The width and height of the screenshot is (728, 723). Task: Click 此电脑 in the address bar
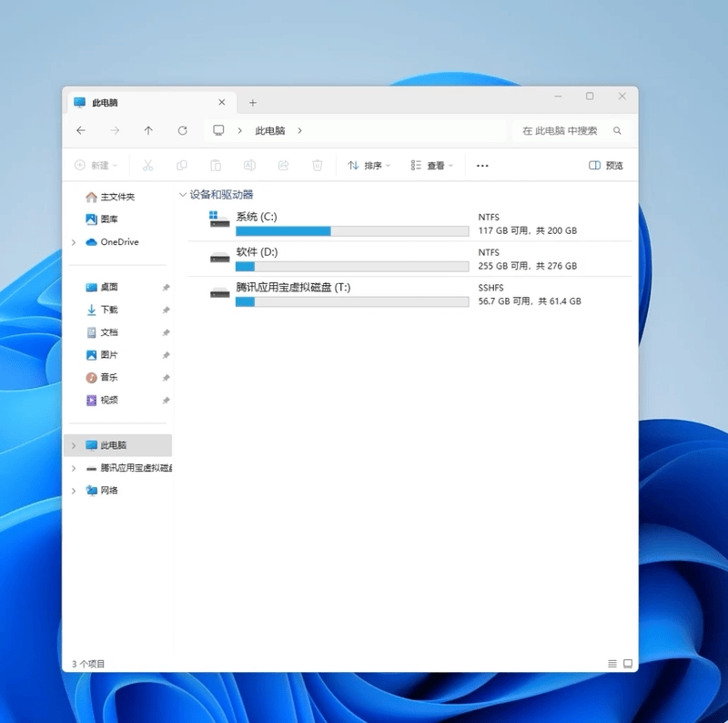click(x=269, y=130)
